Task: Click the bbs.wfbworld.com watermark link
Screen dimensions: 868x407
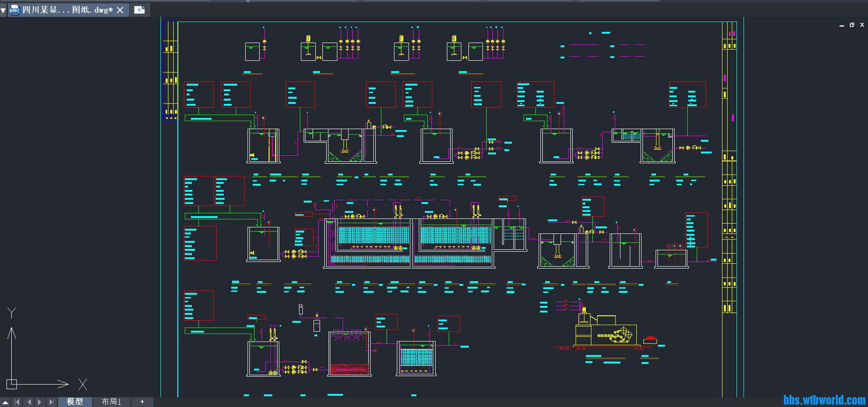Action: click(x=824, y=400)
